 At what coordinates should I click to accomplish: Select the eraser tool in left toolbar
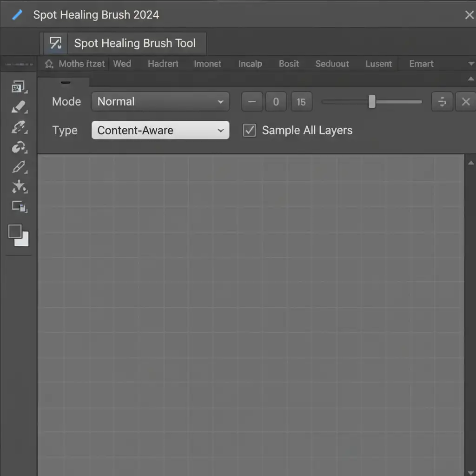(x=19, y=107)
